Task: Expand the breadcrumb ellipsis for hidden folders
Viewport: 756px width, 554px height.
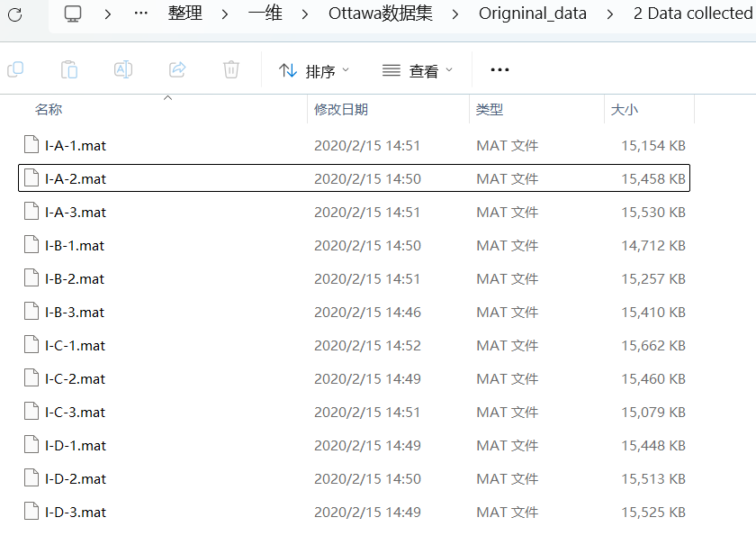Action: [140, 14]
